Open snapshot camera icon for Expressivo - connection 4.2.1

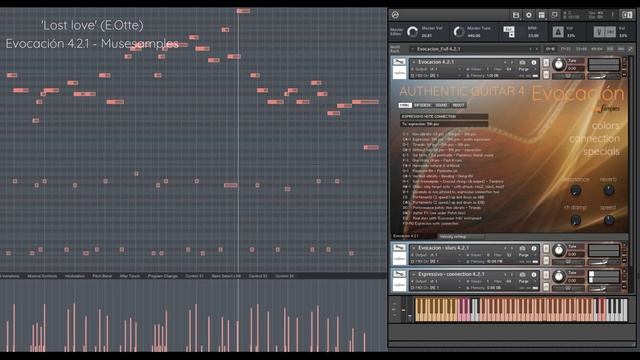click(522, 275)
